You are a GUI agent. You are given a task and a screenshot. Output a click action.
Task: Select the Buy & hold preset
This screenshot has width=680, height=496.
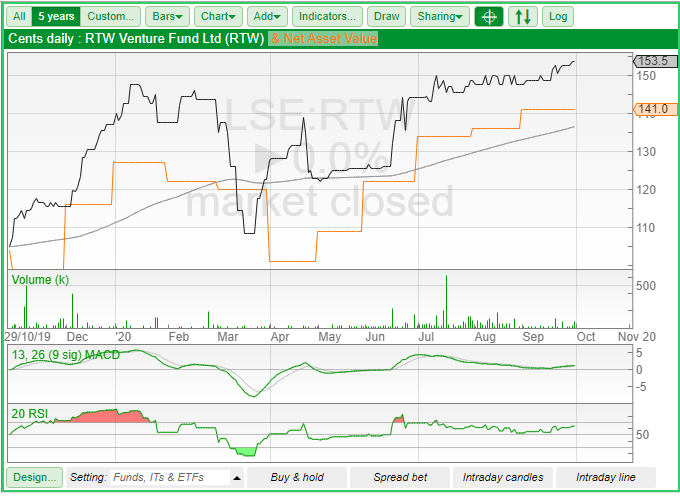pyautogui.click(x=297, y=477)
